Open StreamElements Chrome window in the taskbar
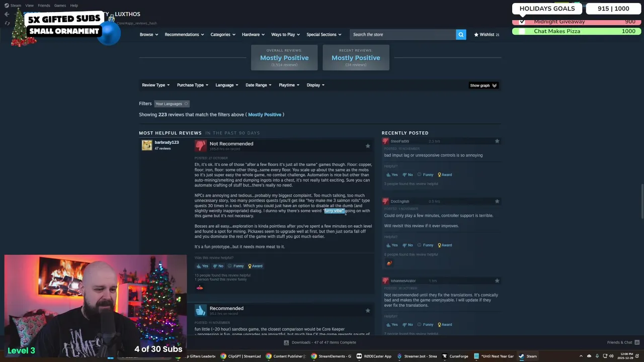 (x=331, y=356)
